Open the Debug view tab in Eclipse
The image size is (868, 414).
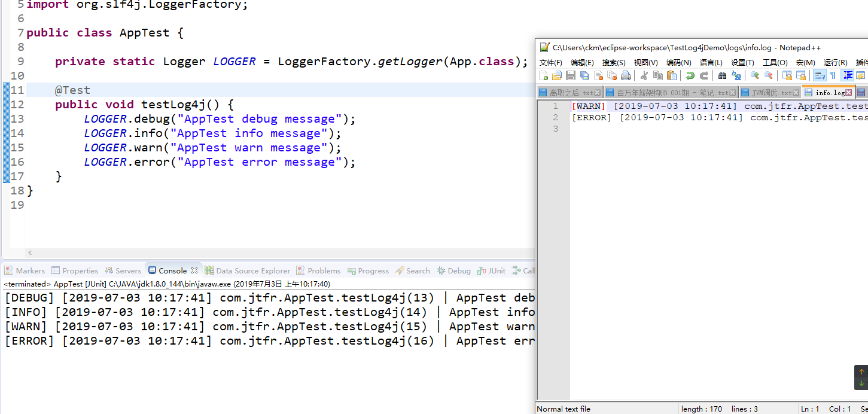[x=453, y=270]
